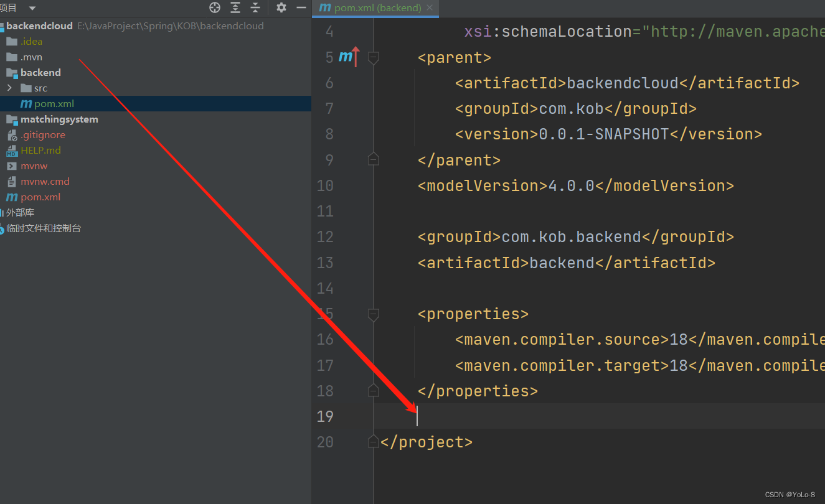The height and width of the screenshot is (504, 825).
Task: Click the mvnw.cmd file icon
Action: (12, 182)
